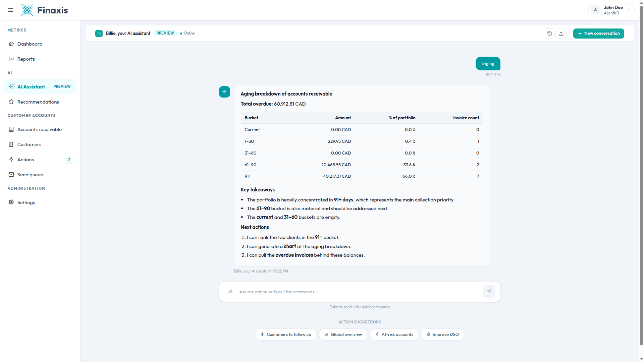This screenshot has width=644, height=362.
Task: Click the scrollbar down arrow
Action: [x=641, y=359]
